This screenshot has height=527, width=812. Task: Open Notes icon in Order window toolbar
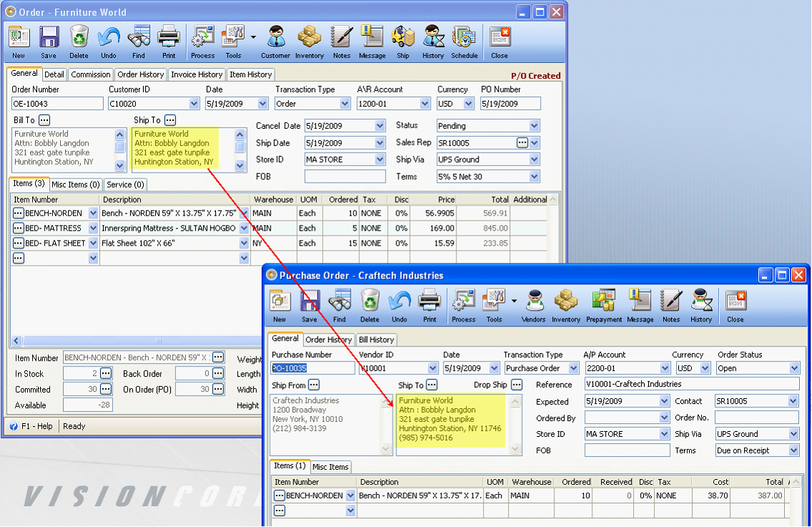click(342, 42)
